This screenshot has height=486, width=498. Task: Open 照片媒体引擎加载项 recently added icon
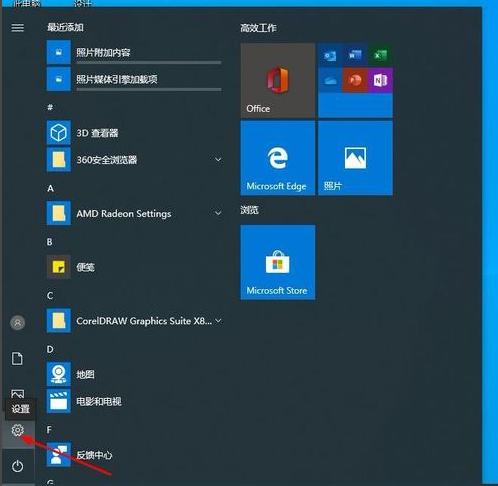click(x=59, y=79)
